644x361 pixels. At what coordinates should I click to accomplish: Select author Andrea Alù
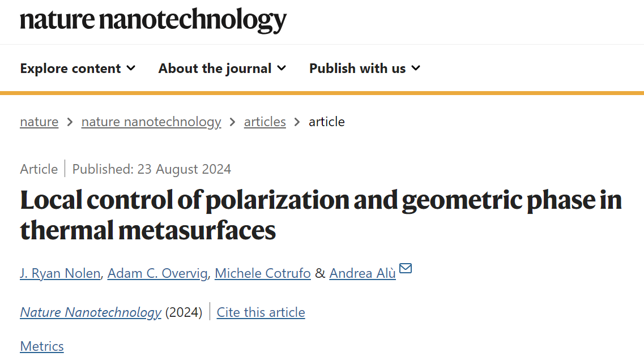362,273
